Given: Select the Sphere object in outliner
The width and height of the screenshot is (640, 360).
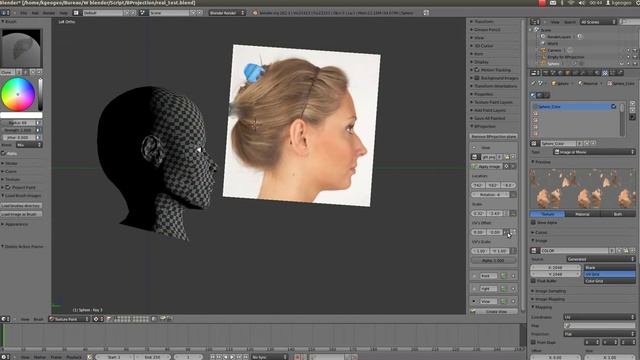Looking at the screenshot, I should click(x=553, y=64).
